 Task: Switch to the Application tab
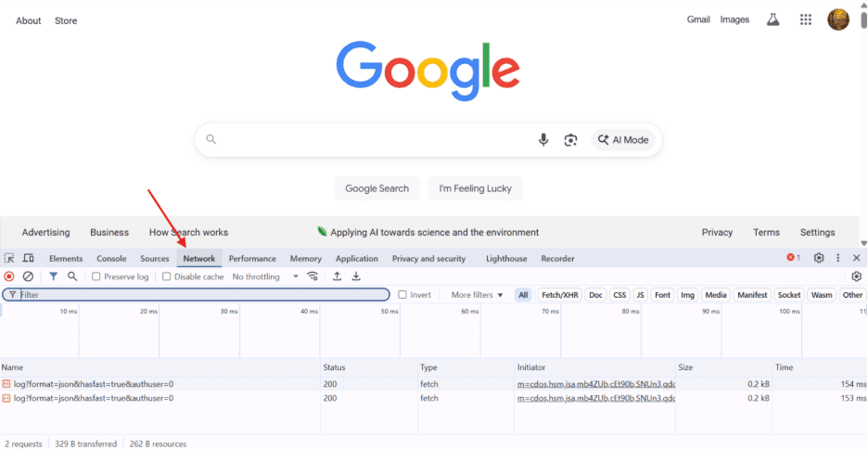coord(356,259)
